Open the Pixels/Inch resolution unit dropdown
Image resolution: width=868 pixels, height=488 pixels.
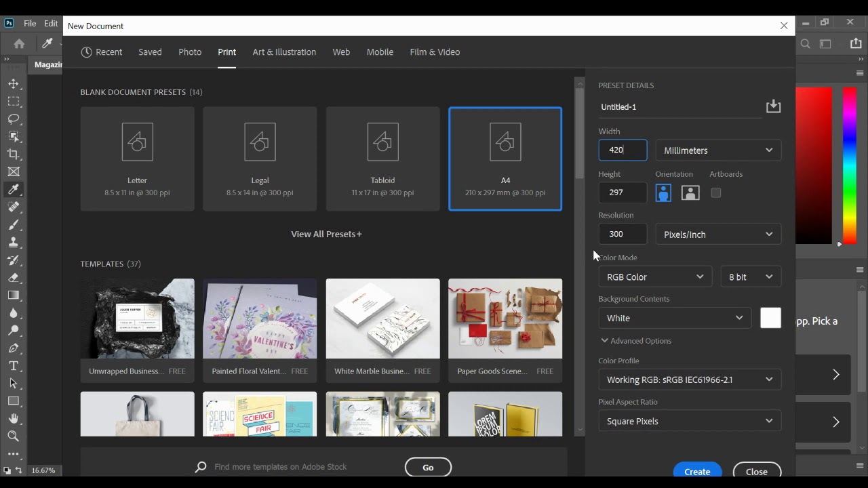point(718,235)
